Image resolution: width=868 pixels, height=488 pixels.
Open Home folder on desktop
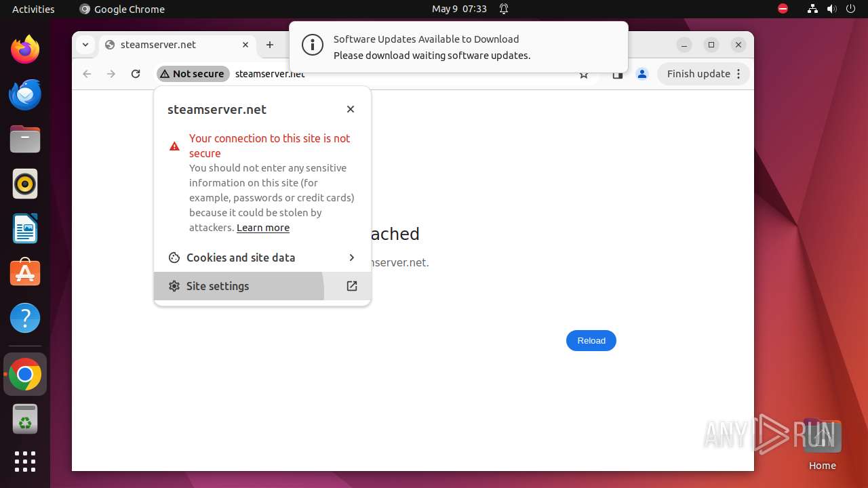coord(822,444)
